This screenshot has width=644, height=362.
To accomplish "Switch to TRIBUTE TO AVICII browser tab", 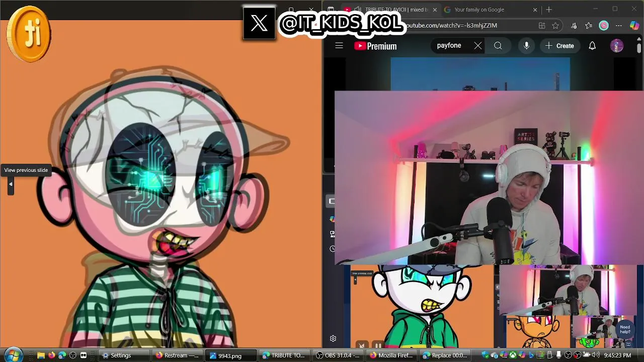I will click(390, 10).
